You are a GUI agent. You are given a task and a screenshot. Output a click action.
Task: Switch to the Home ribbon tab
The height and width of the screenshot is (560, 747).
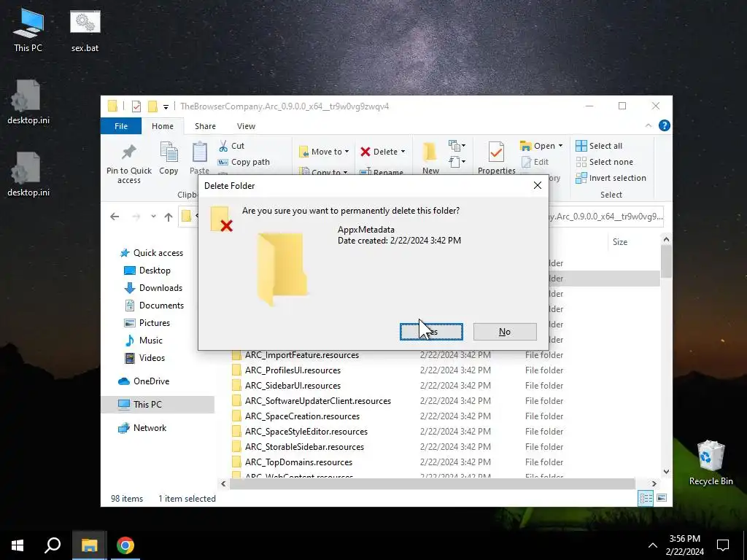click(163, 126)
